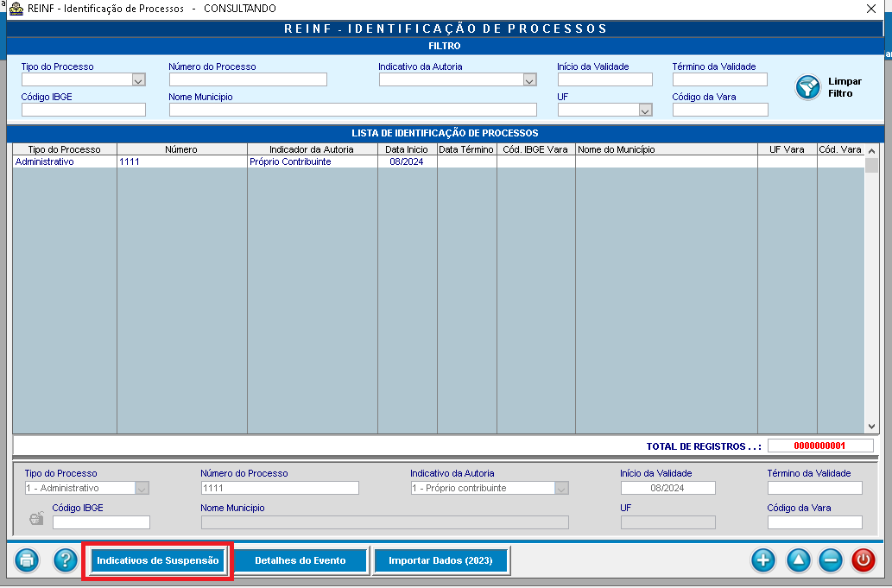Open the detail Indicativo da Autoria combo
The width and height of the screenshot is (892, 588).
tap(561, 488)
